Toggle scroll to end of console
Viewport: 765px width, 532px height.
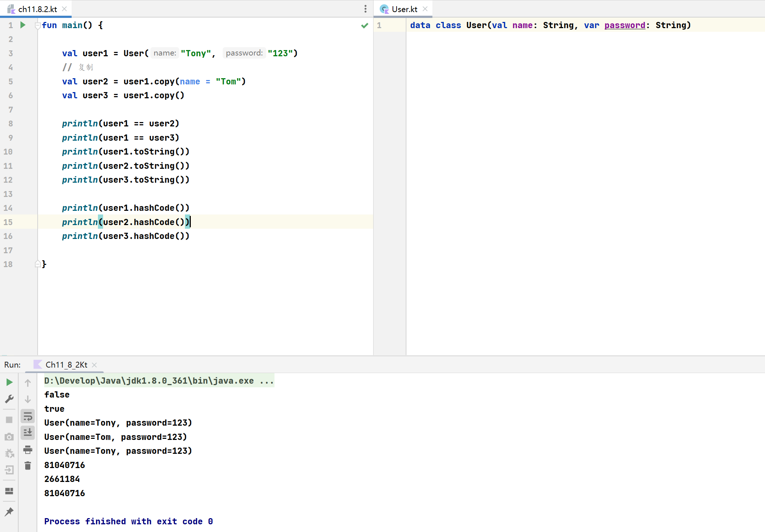28,433
